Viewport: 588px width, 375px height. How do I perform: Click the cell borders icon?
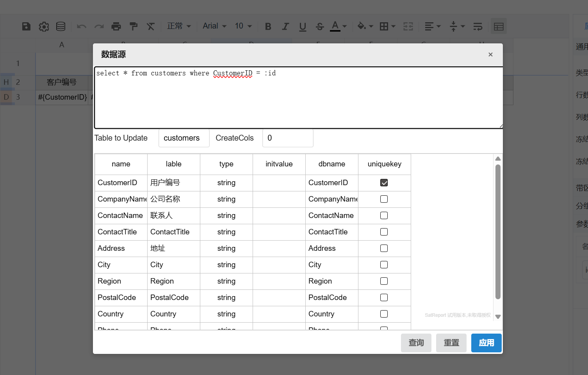tap(384, 26)
